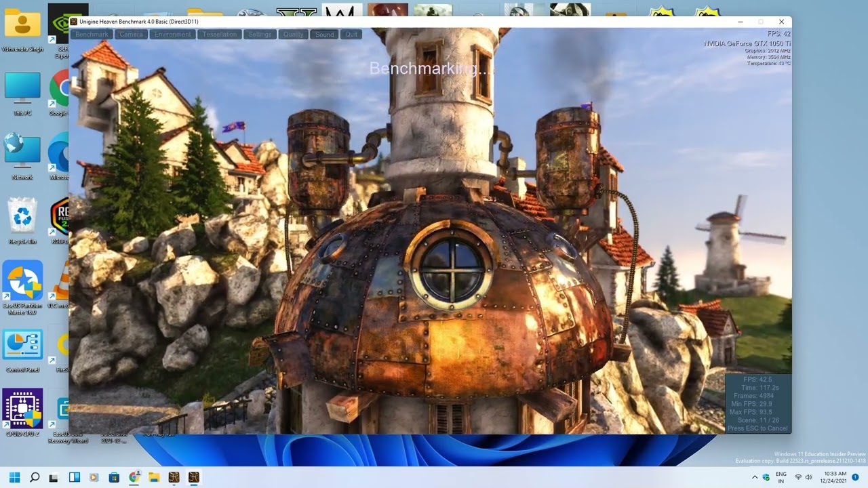Select the Recycle Bin icon
Viewport: 868px width, 488px height.
[22, 221]
